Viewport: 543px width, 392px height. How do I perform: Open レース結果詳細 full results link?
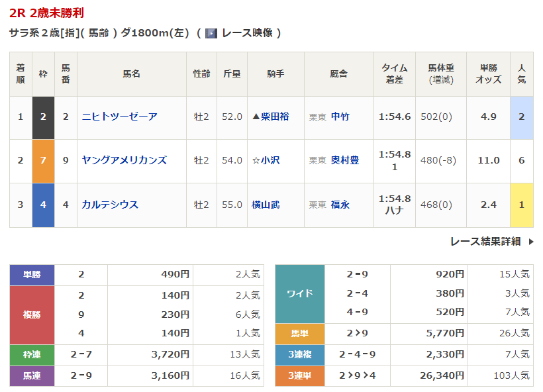pyautogui.click(x=485, y=242)
